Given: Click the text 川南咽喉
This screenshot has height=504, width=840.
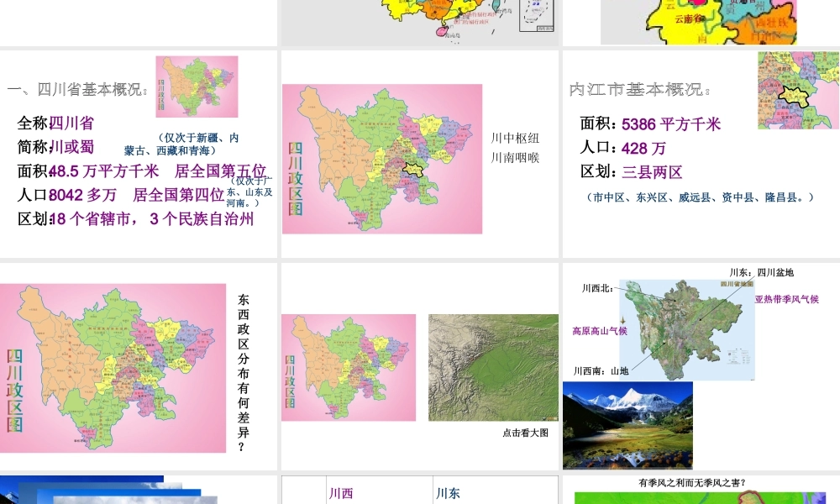Looking at the screenshot, I should [515, 157].
